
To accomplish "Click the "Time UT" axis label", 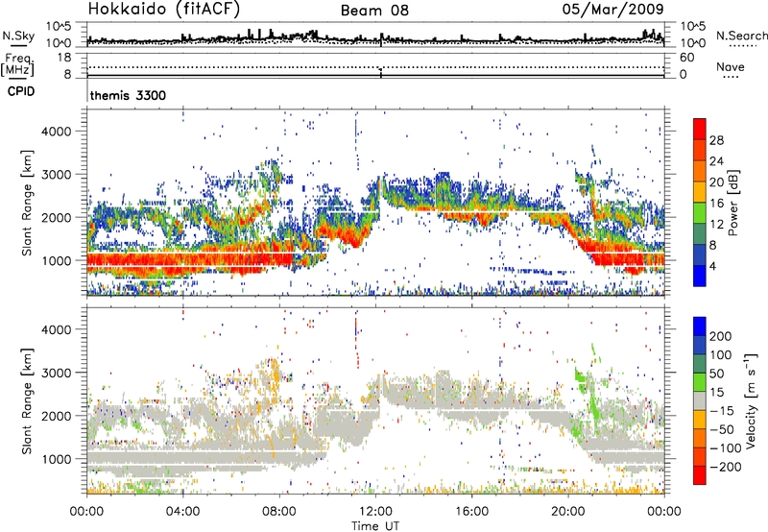I will (x=375, y=525).
